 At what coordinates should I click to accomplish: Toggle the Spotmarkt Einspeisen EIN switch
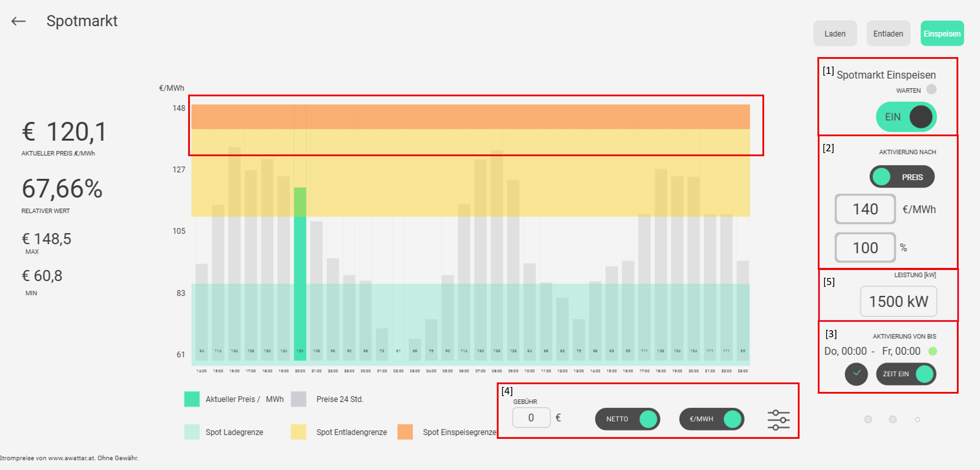pos(906,117)
